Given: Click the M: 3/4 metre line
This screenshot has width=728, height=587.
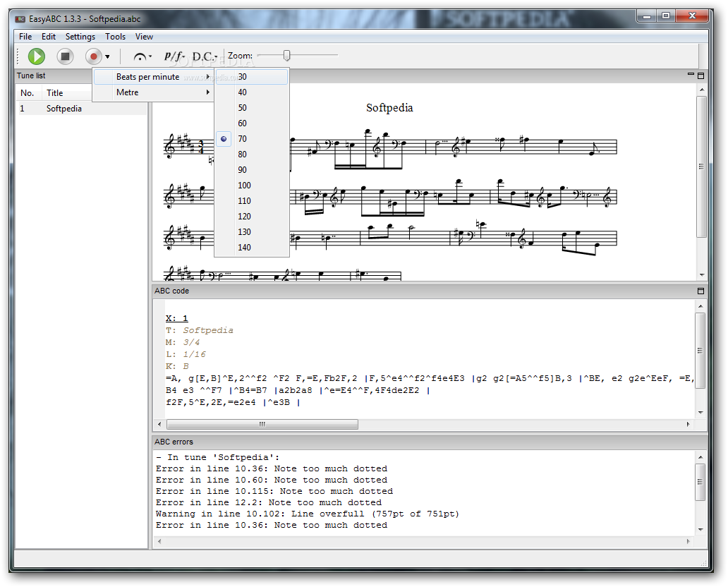Looking at the screenshot, I should 183,343.
